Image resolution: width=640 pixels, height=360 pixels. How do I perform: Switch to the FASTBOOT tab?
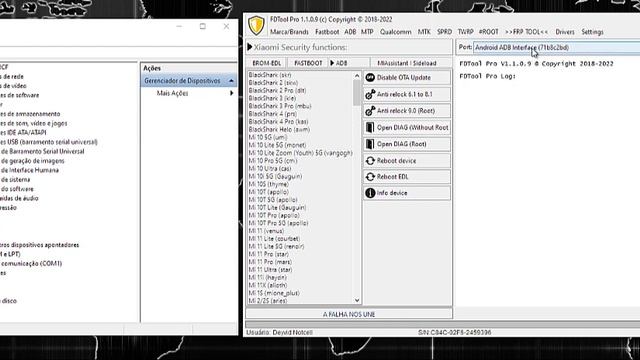coord(308,63)
